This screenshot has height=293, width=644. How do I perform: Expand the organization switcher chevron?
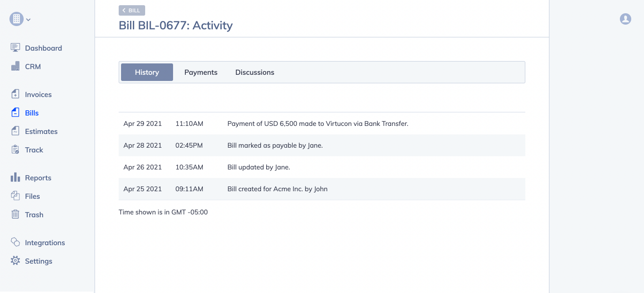click(x=28, y=20)
